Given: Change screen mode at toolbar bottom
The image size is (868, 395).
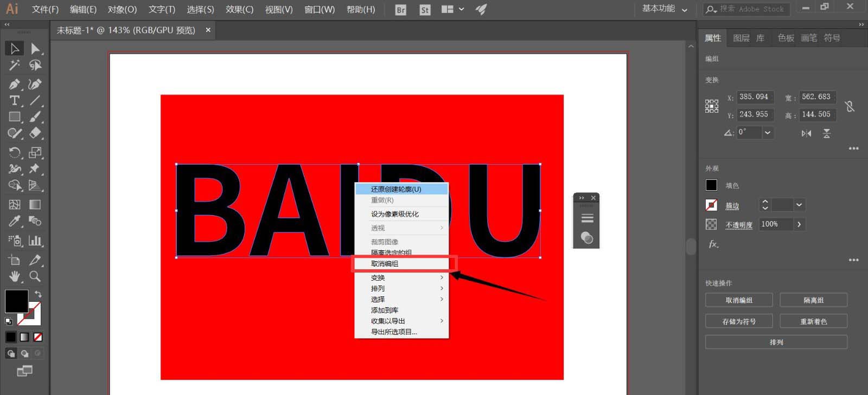Looking at the screenshot, I should (24, 371).
